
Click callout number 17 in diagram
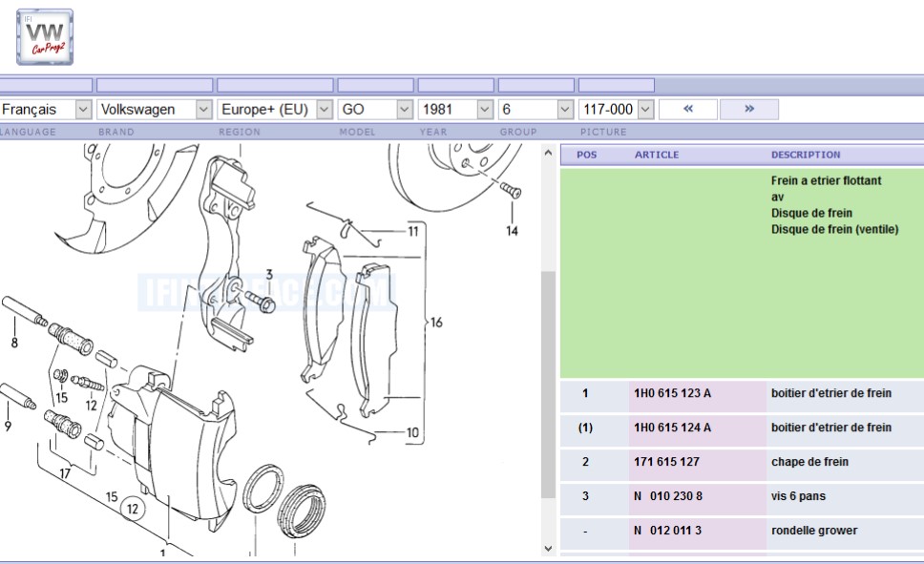pos(65,473)
